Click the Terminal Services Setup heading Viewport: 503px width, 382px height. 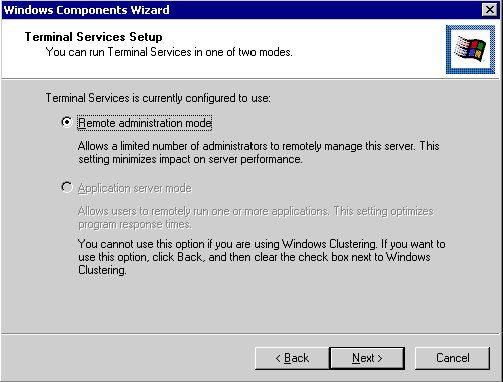[x=94, y=37]
